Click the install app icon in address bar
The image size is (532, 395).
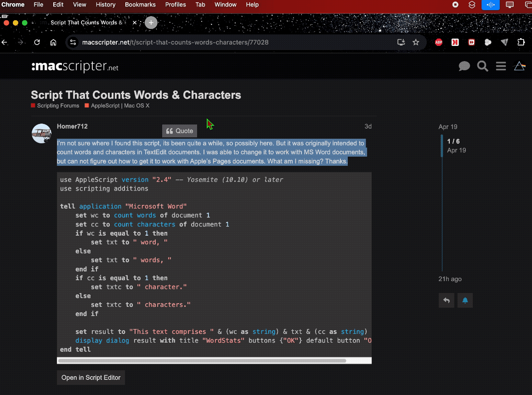(x=401, y=42)
